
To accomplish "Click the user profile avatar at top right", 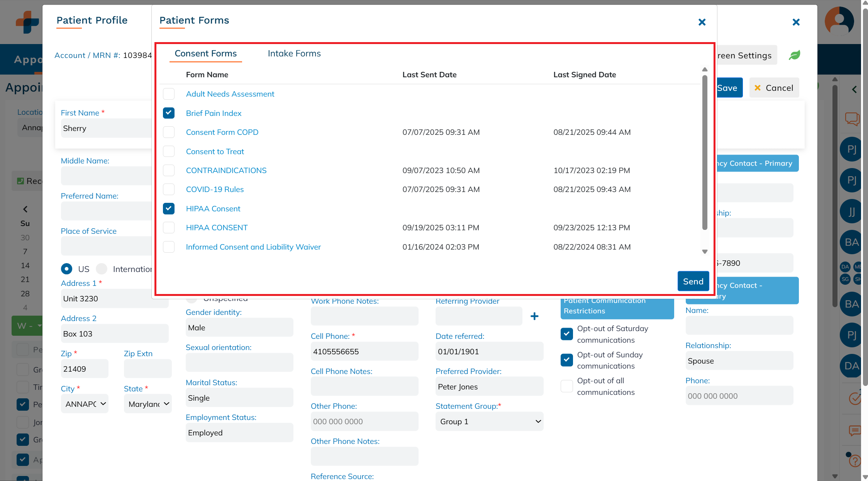I will tap(839, 21).
